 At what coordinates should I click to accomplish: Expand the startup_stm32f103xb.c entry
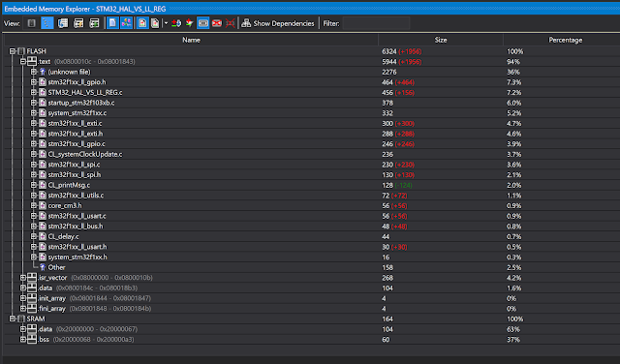(x=34, y=103)
